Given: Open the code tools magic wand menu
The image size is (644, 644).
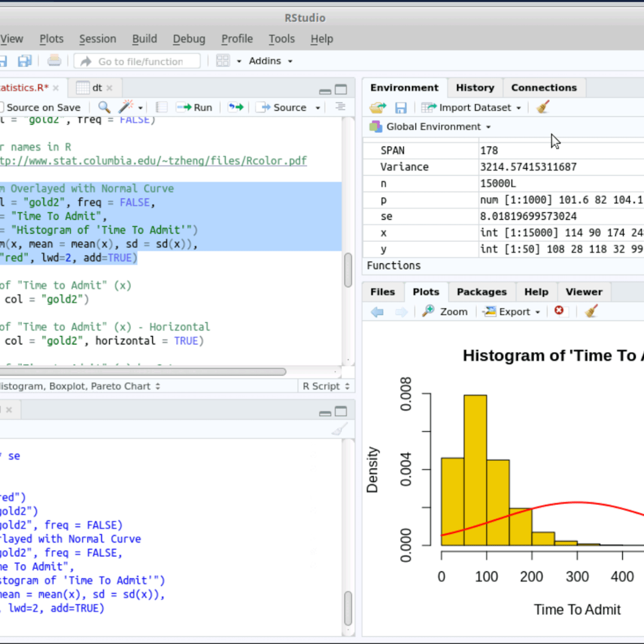Looking at the screenshot, I should click(127, 107).
